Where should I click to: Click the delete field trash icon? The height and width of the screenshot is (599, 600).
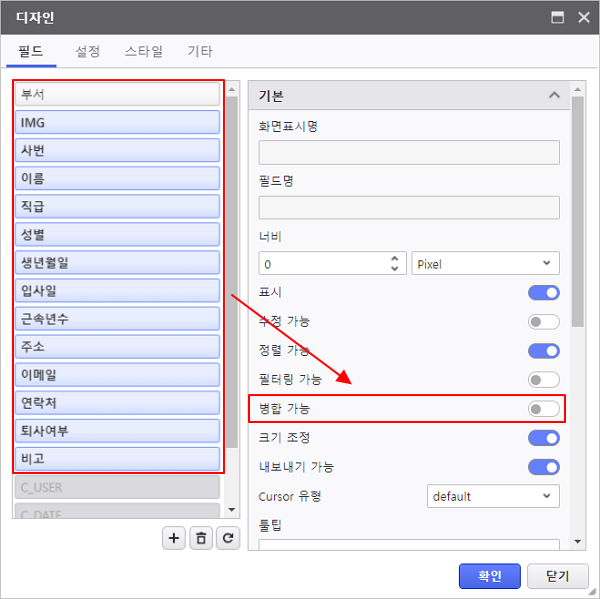click(x=201, y=538)
